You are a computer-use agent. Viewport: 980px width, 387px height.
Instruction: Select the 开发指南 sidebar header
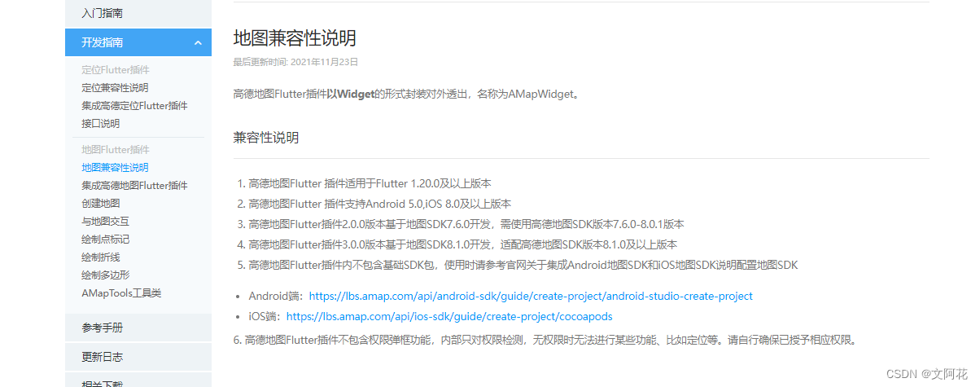coord(138,42)
